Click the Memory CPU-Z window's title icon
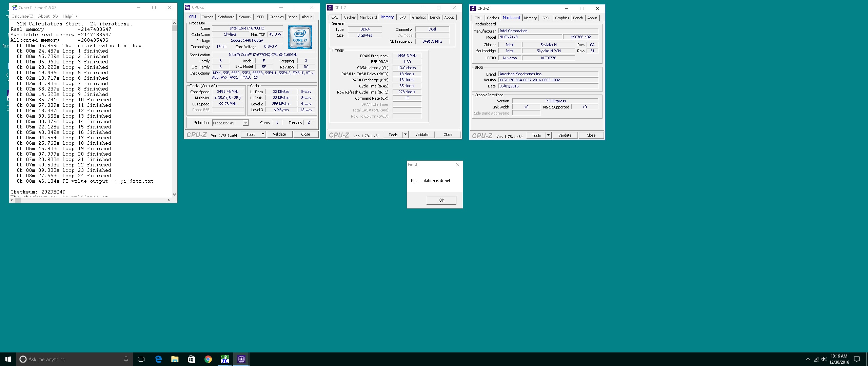This screenshot has height=366, width=868. (330, 7)
